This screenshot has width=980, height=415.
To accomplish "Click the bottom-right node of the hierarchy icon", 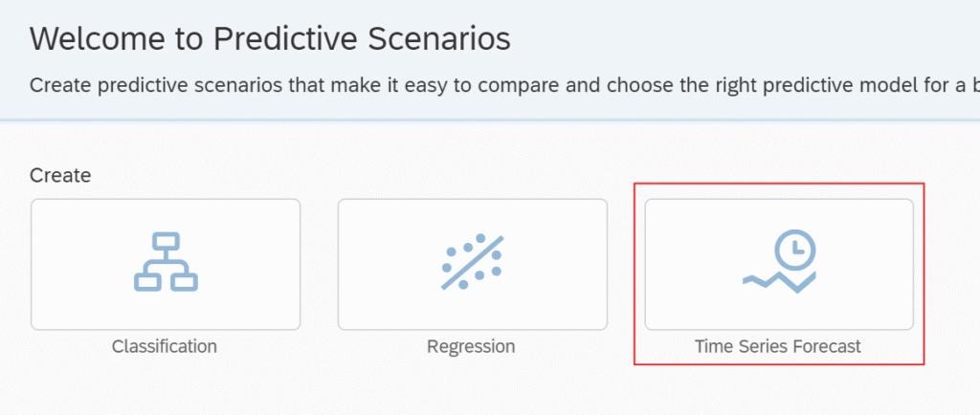I will pyautogui.click(x=185, y=282).
